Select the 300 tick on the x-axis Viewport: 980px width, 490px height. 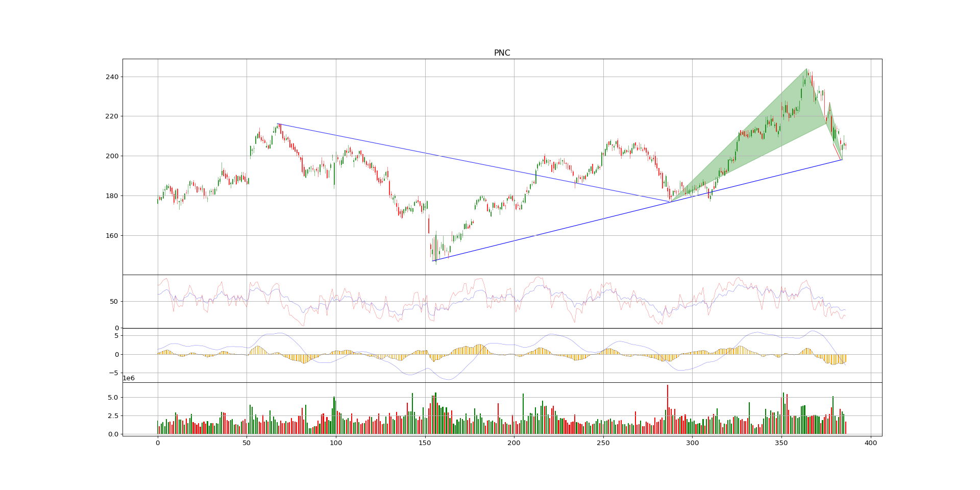pos(692,444)
